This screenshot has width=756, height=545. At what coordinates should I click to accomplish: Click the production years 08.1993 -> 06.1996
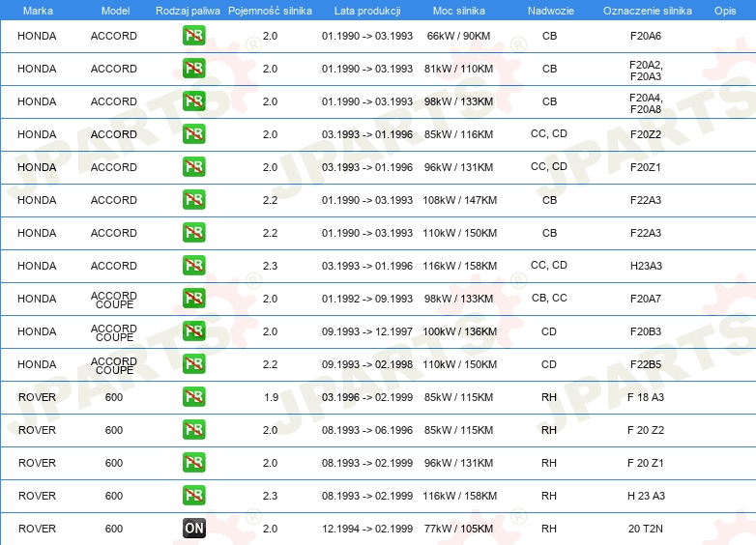(x=367, y=430)
